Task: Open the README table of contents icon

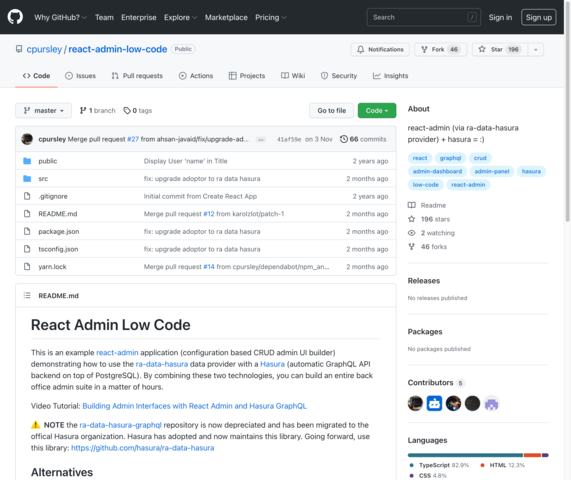Action: [x=27, y=295]
